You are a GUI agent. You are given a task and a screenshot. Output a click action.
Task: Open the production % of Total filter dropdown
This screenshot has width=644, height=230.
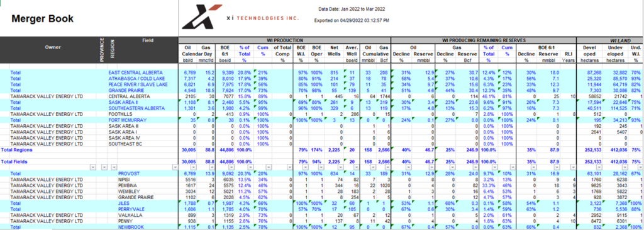250,167
